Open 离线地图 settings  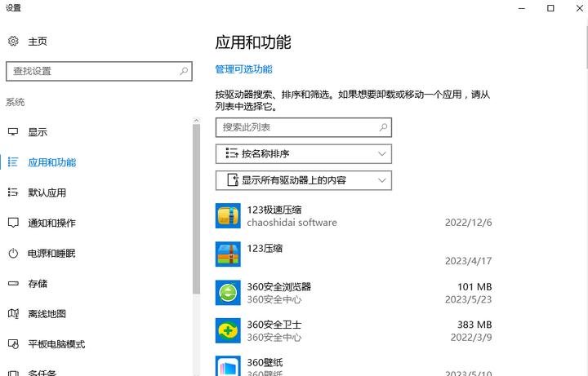47,314
